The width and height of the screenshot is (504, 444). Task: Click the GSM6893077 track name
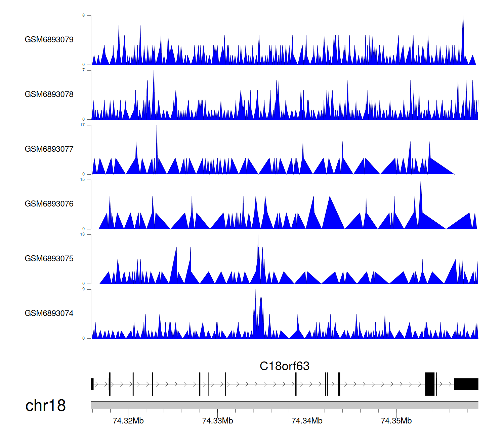49,149
